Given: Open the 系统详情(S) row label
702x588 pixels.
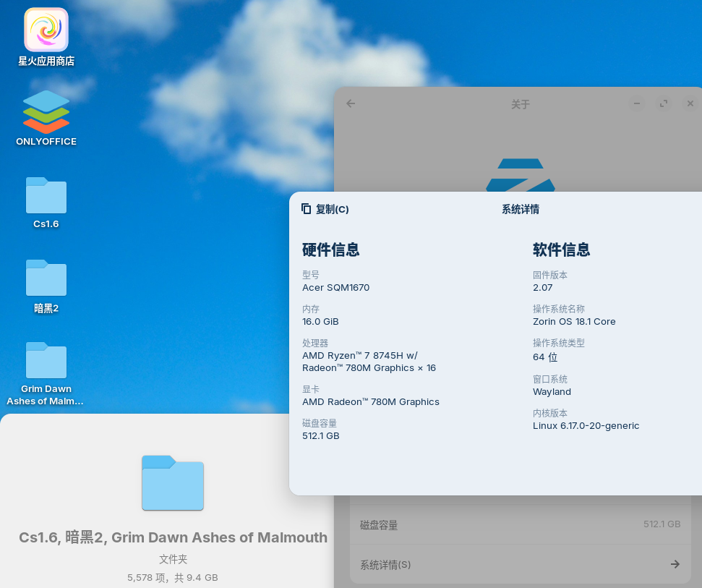Looking at the screenshot, I should point(385,564).
